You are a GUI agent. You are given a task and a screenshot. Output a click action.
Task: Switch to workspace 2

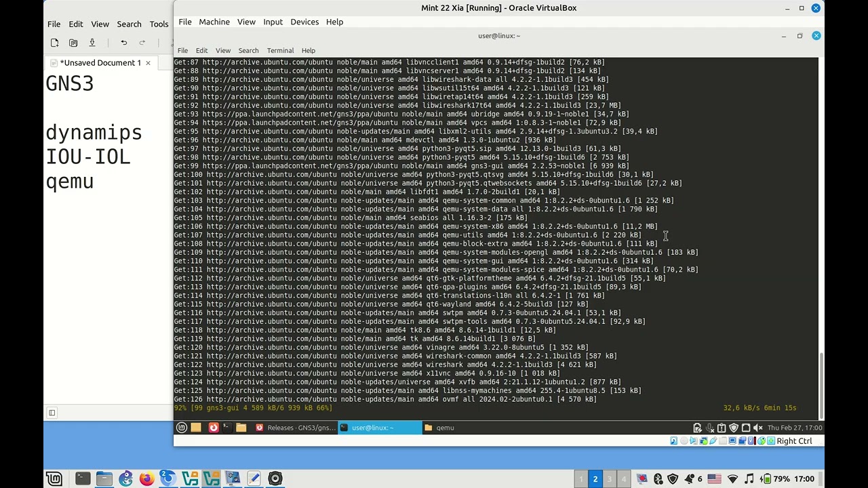[x=595, y=479]
